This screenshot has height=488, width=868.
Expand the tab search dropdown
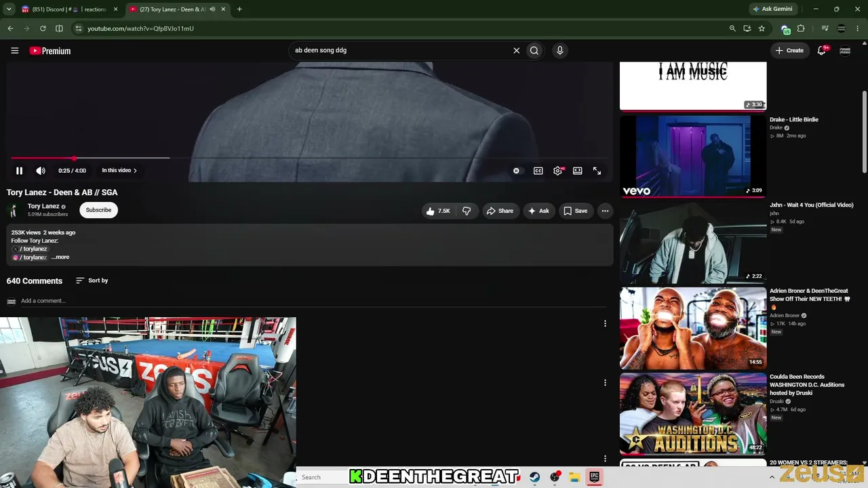[9, 9]
